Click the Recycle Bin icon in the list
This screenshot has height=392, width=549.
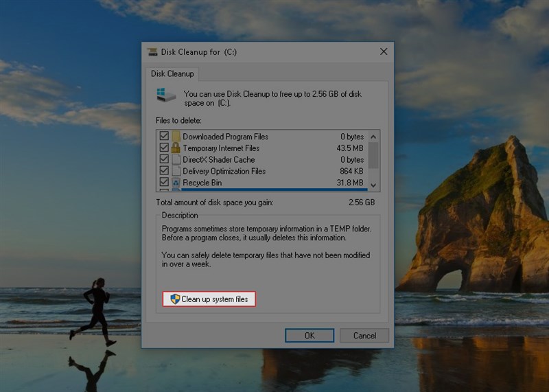(176, 183)
